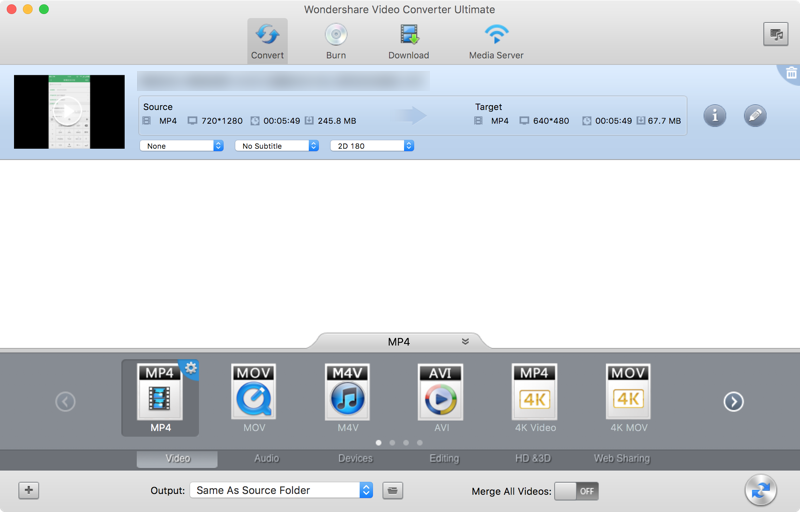
Task: Open the Convert tab
Action: (267, 41)
